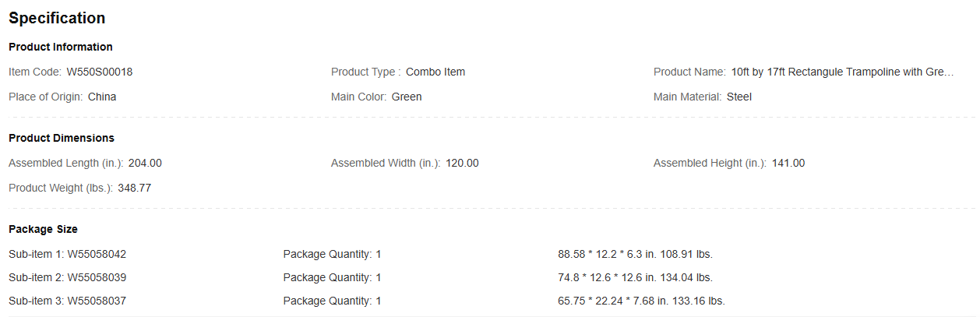Click the Green main color value

pos(407,97)
